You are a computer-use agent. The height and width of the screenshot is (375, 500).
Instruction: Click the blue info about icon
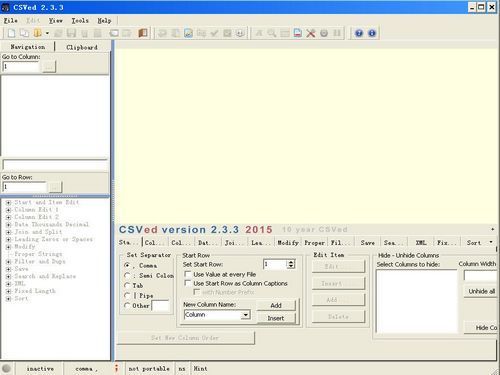tap(372, 33)
